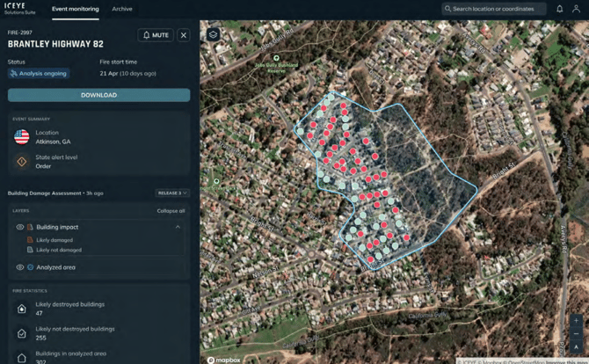The image size is (589, 364).
Task: Zoom out with the map minus icon
Action: (576, 333)
